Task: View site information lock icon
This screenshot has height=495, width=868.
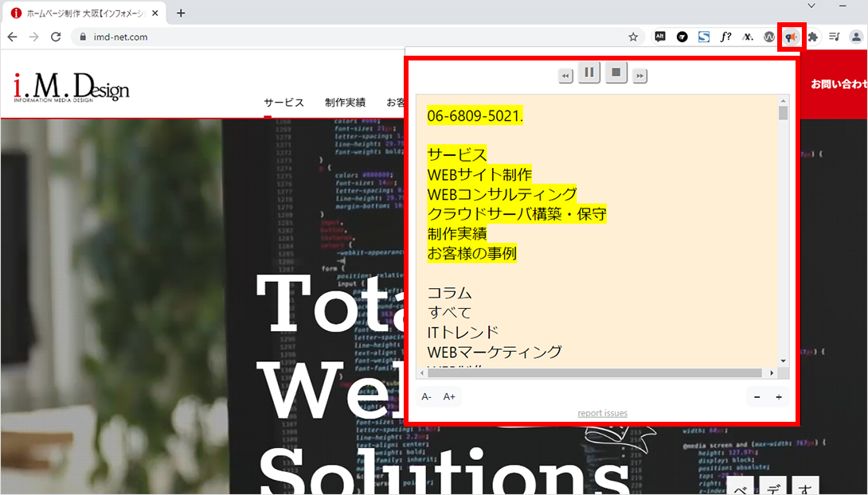Action: 83,37
